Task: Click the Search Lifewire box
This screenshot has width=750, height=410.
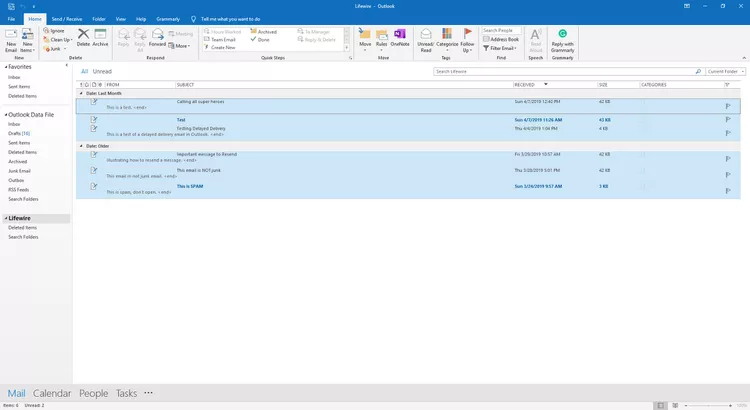Action: [x=563, y=71]
